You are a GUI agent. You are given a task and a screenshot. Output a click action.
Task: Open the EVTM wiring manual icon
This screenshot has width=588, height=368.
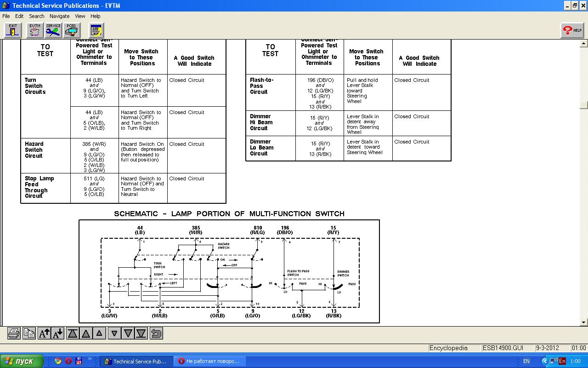pos(35,30)
